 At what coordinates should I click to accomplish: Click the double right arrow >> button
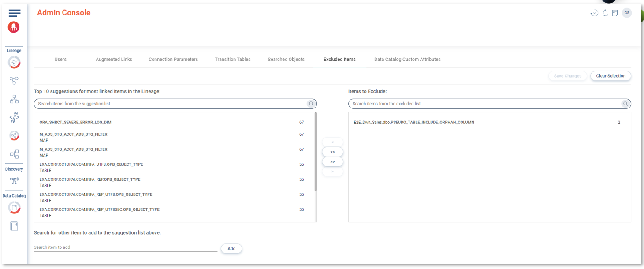pyautogui.click(x=332, y=162)
